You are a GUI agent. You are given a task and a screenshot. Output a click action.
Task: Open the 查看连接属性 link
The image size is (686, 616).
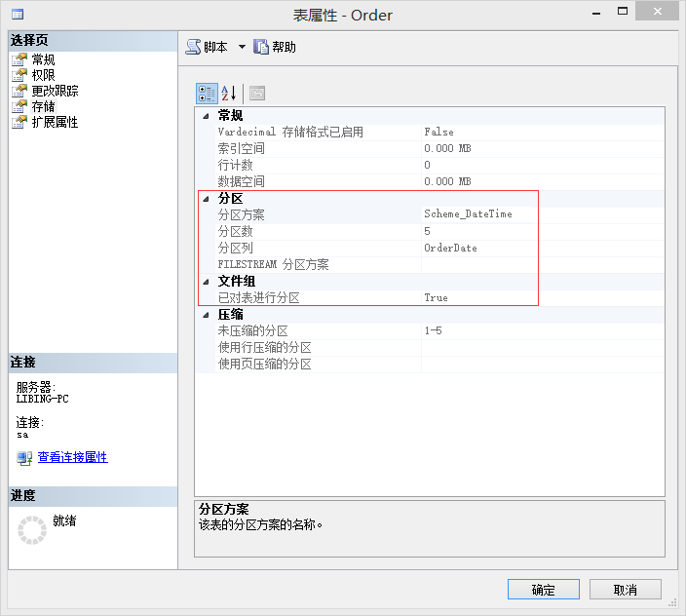pos(73,457)
